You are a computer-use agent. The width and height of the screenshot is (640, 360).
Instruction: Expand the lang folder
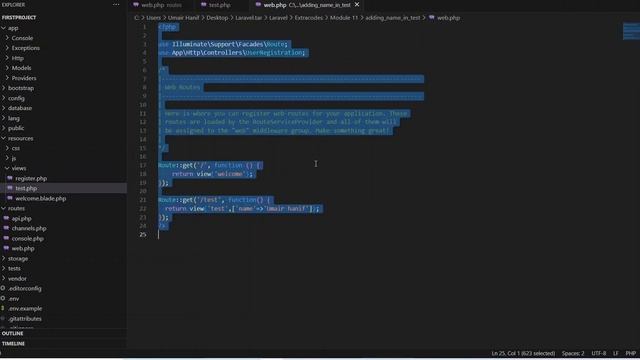(13, 118)
